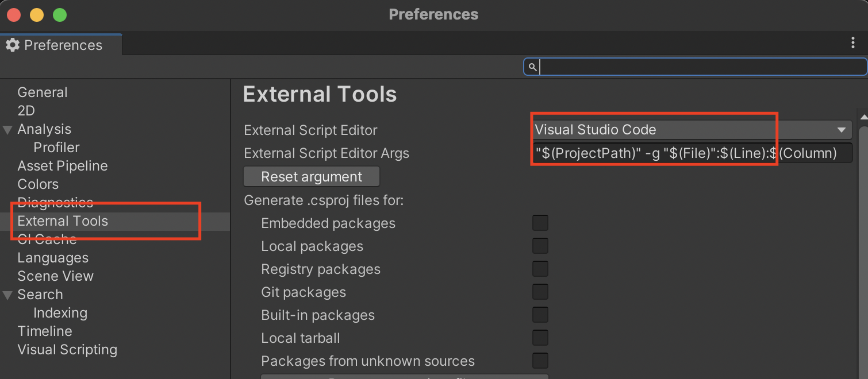868x379 pixels.
Task: Open Scene View preferences section
Action: click(55, 276)
